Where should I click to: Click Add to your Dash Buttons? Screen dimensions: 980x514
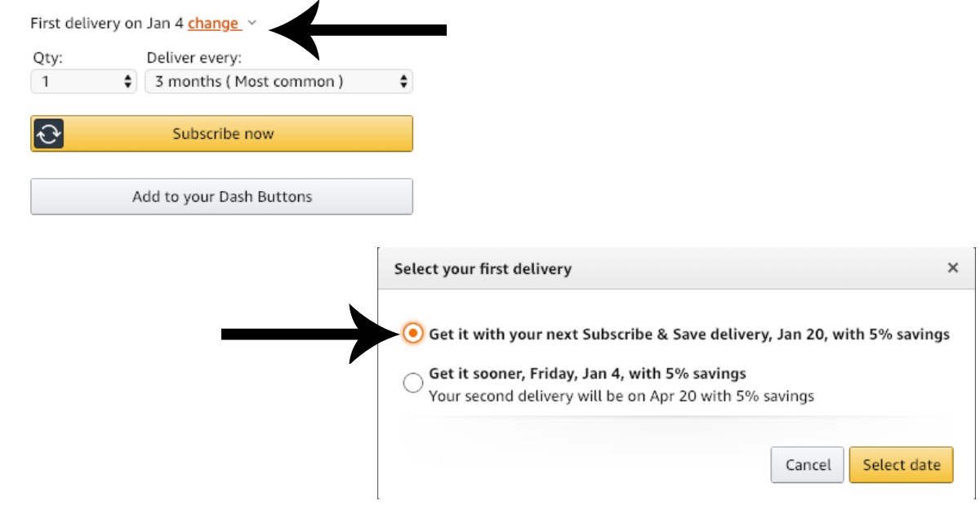point(222,197)
